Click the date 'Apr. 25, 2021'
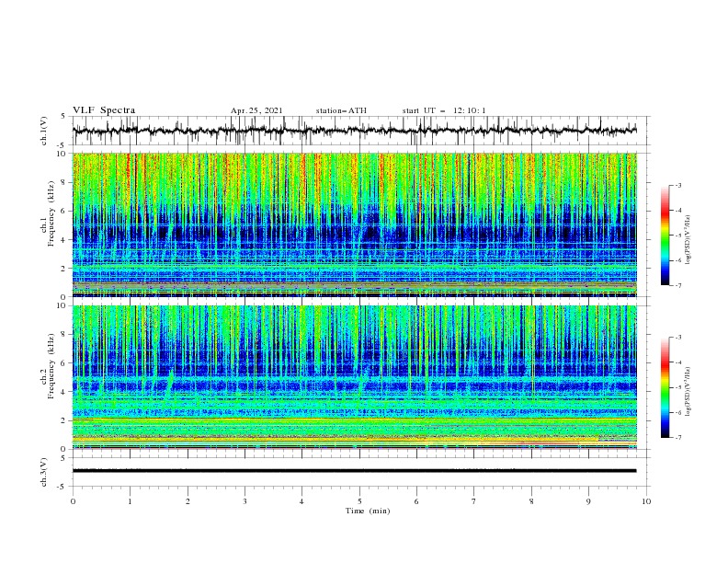 point(256,110)
